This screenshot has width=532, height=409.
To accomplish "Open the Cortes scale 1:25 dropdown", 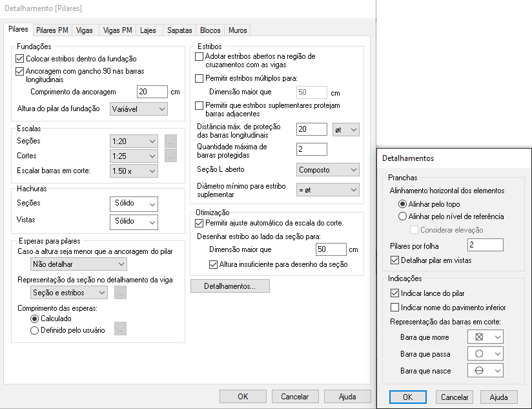I will point(134,156).
